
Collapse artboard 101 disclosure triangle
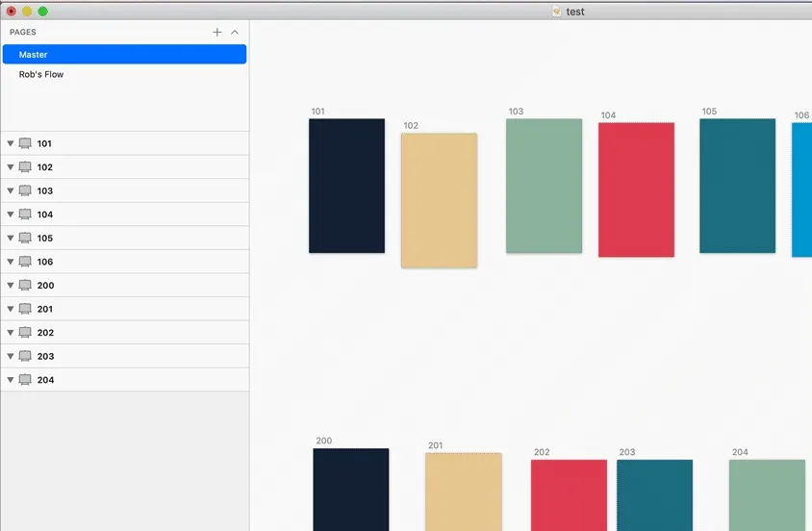point(11,143)
